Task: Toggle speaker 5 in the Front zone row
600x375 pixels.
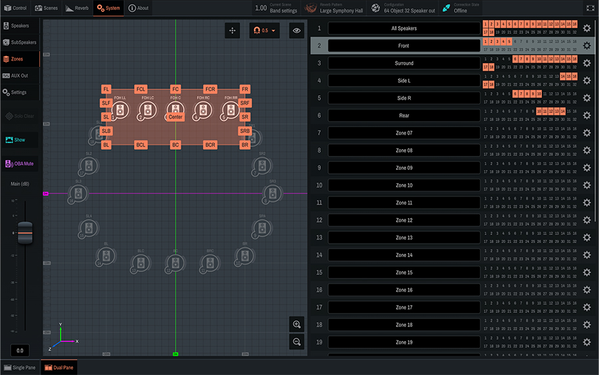Action: point(509,41)
